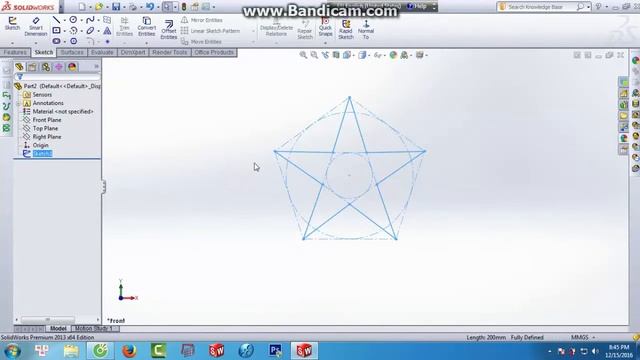
Task: Select the Smart Dimension tool
Action: (36, 27)
